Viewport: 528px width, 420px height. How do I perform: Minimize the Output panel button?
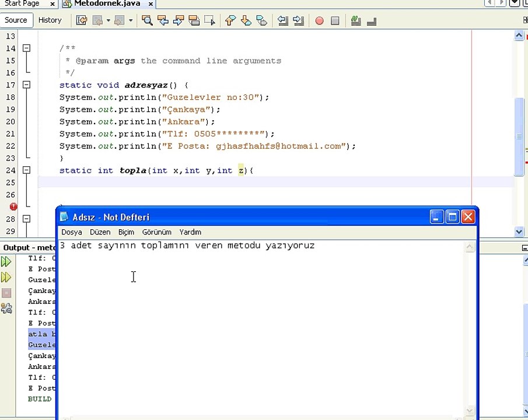pos(524,247)
